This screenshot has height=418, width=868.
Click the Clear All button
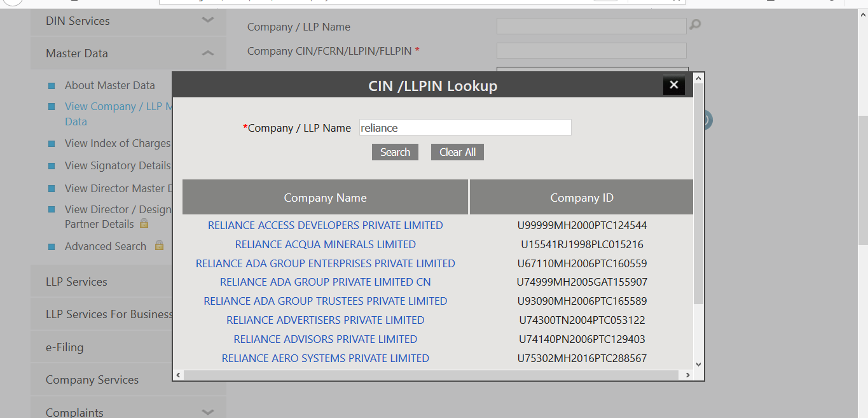pos(457,152)
